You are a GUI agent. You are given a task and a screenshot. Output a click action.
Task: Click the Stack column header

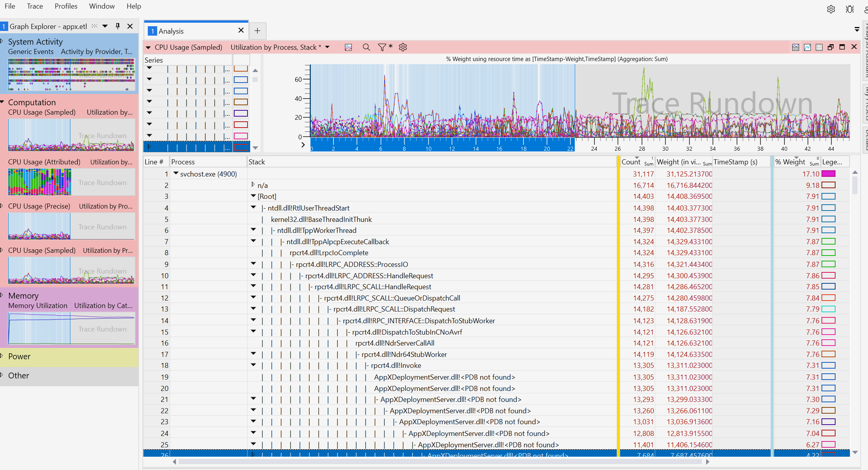click(432, 162)
